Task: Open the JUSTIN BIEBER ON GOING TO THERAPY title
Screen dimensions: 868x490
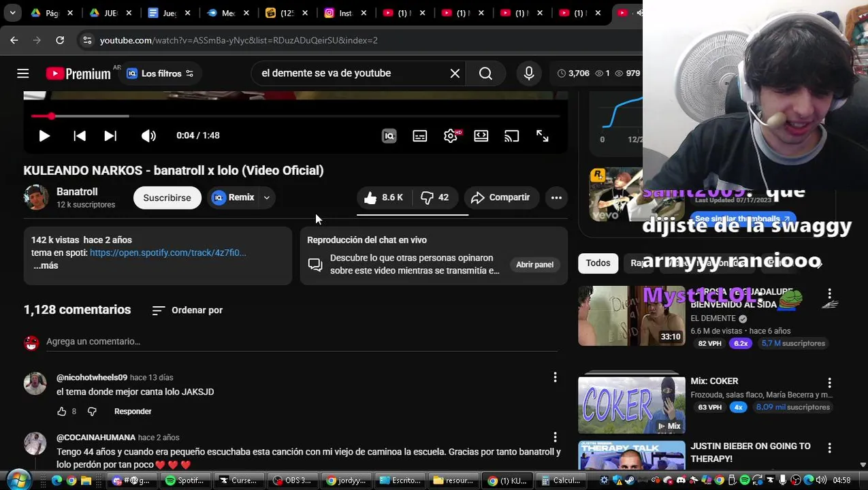Action: 750,453
